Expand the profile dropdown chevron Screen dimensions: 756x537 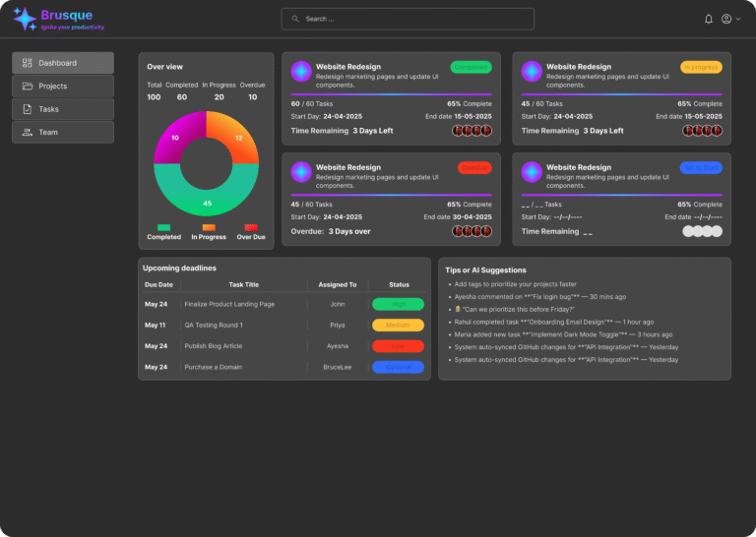[738, 19]
